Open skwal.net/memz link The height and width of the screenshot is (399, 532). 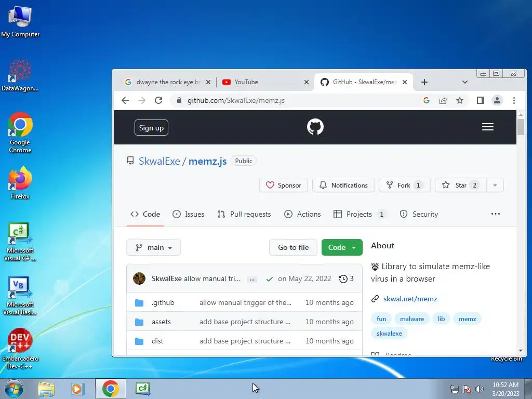point(410,299)
